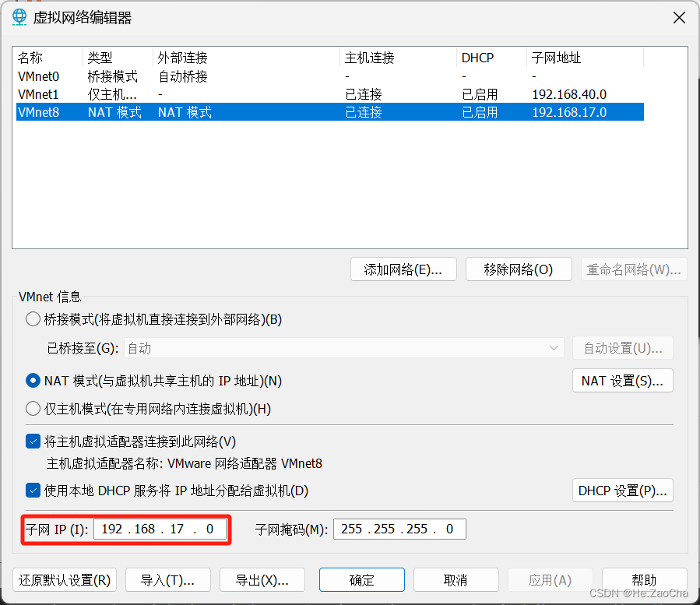Click the 子网掩码 input field

[399, 529]
